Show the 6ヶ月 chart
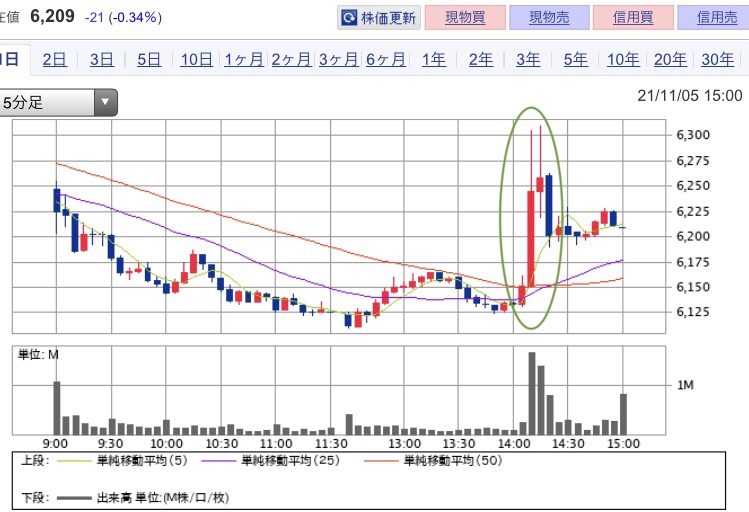This screenshot has width=749, height=512. tap(385, 60)
